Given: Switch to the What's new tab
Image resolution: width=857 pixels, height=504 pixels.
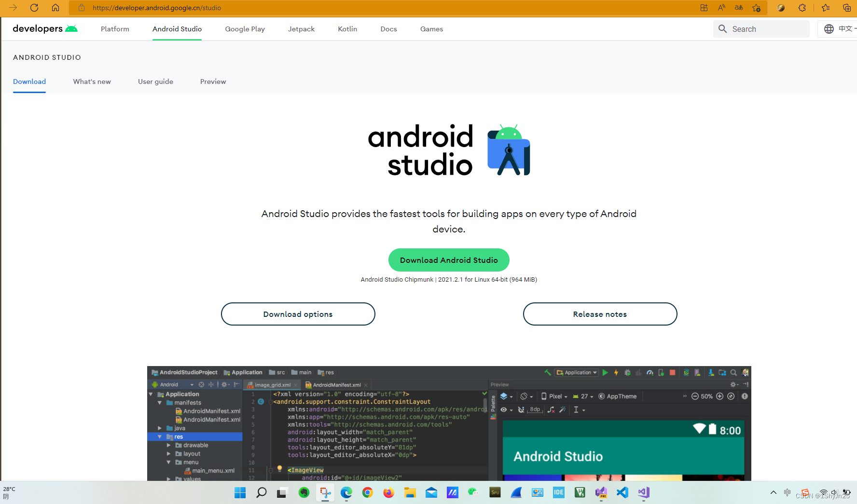Looking at the screenshot, I should pos(92,82).
